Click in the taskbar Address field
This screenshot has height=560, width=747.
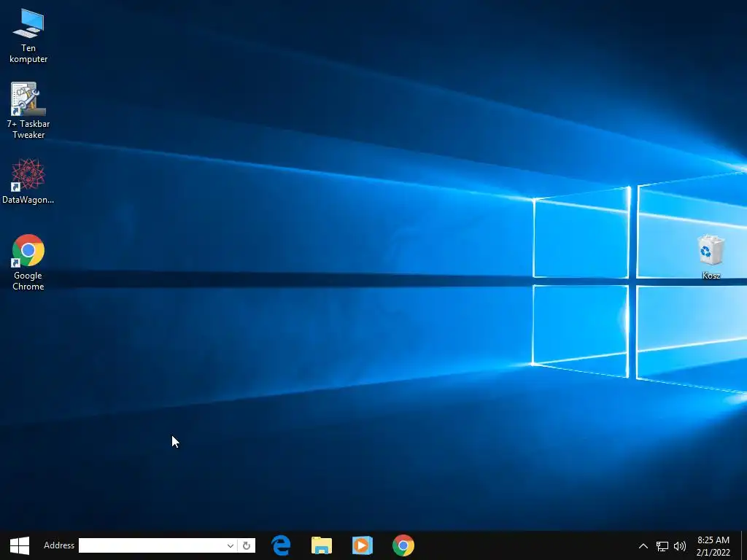(152, 545)
